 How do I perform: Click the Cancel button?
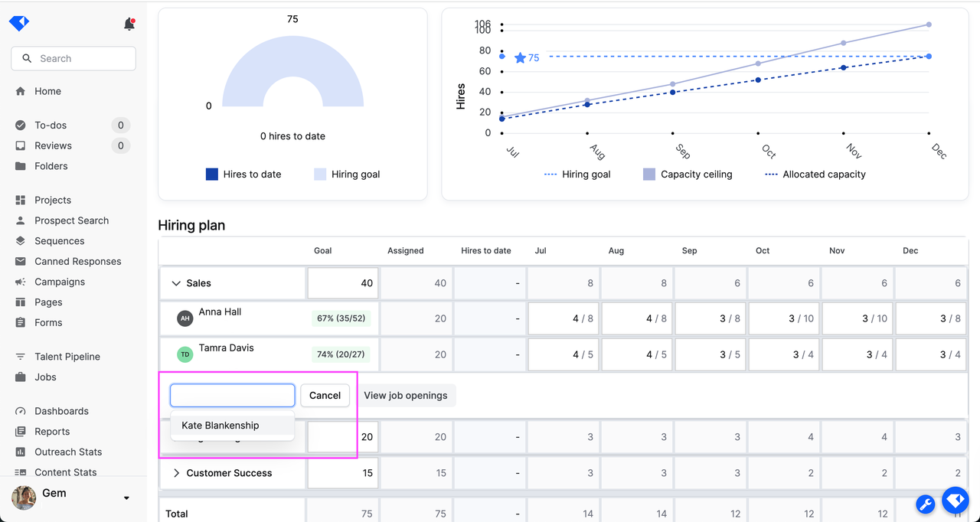point(325,396)
